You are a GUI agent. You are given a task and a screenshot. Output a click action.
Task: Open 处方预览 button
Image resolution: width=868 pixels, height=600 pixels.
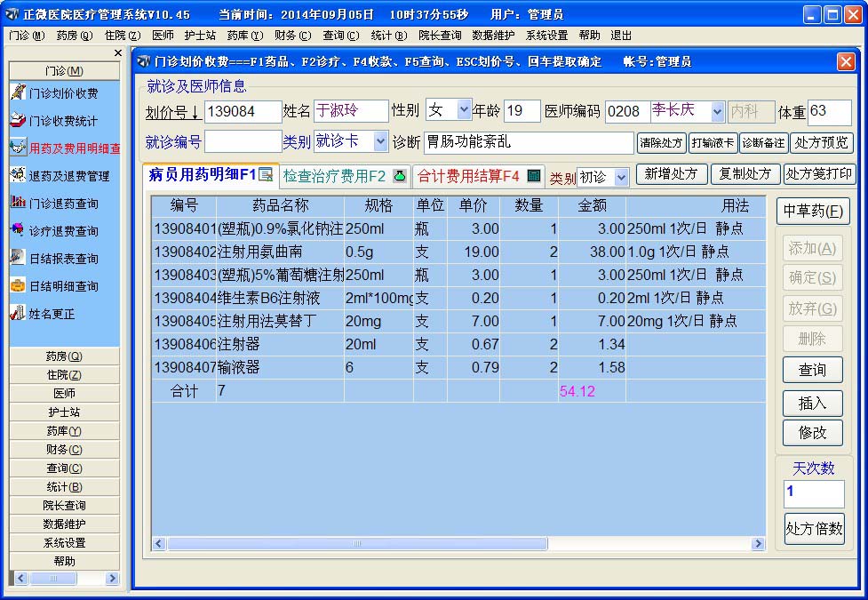point(822,143)
